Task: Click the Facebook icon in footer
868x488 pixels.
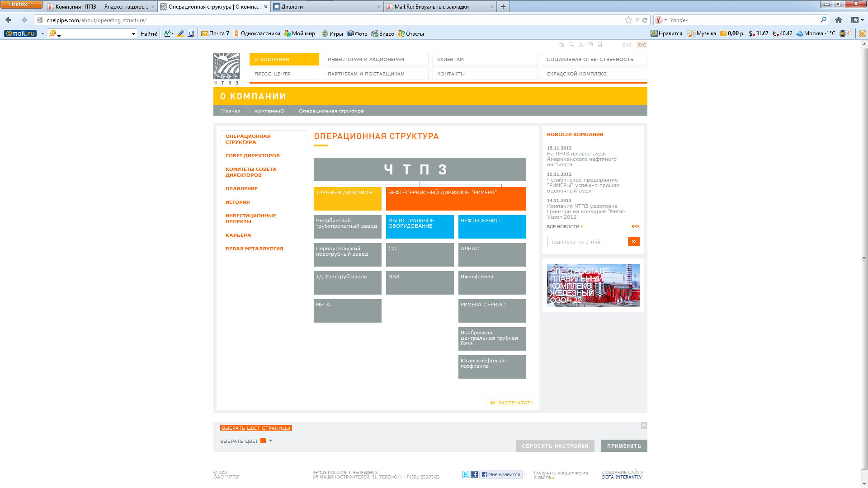Action: [x=474, y=474]
